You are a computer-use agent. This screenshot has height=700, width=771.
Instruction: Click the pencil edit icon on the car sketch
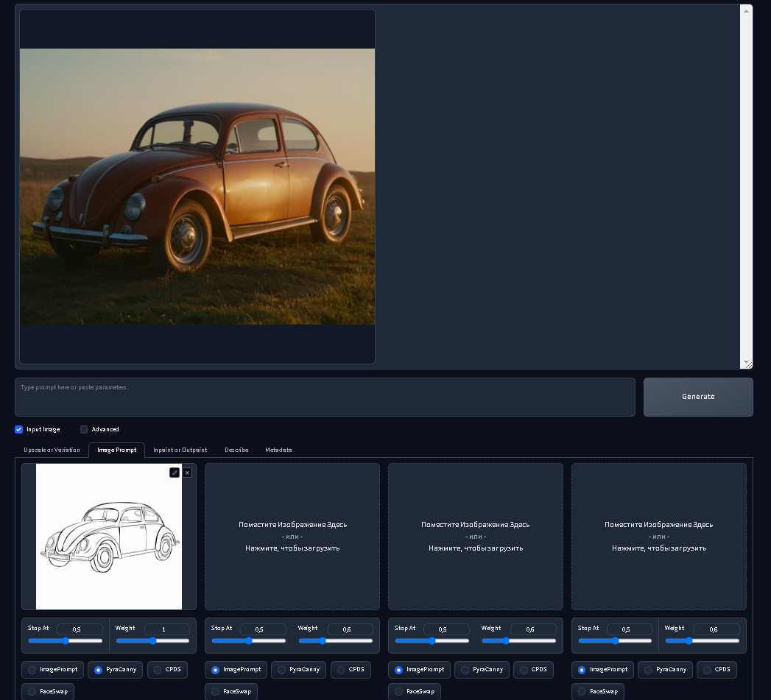click(175, 473)
